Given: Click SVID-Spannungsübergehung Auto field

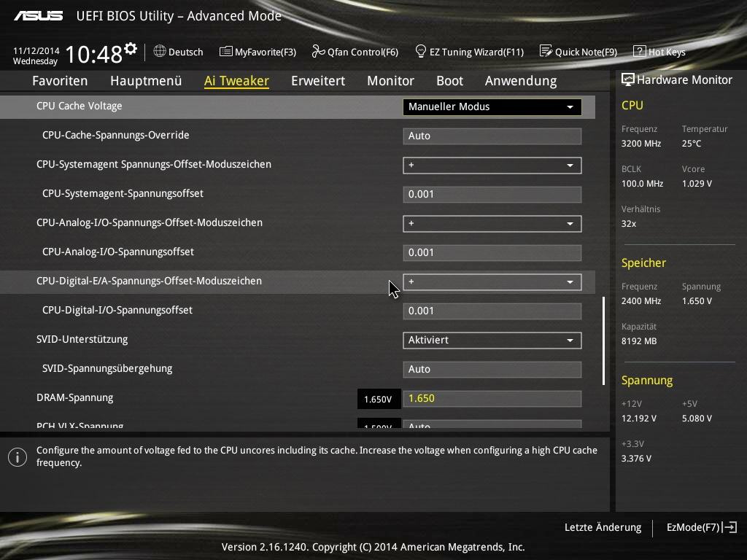Looking at the screenshot, I should pos(492,369).
